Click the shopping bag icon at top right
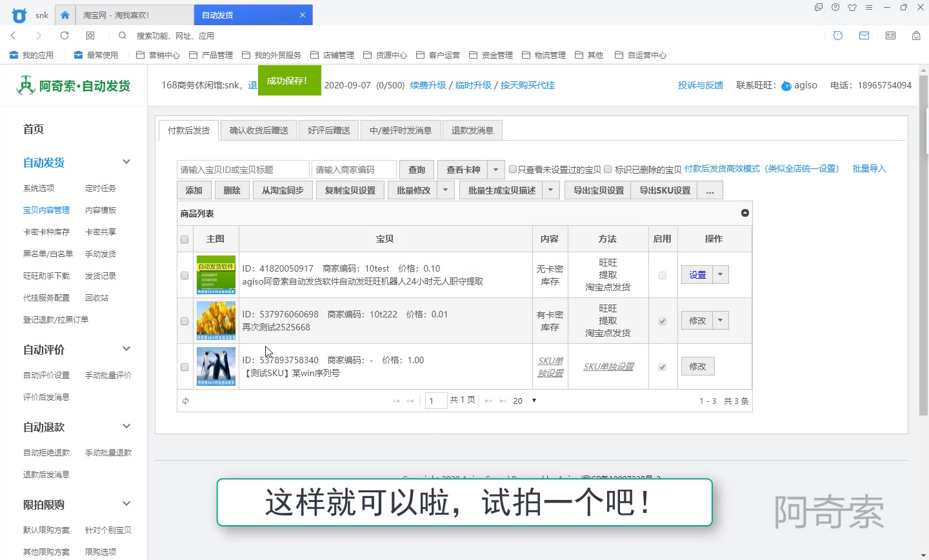Screen dimensions: 929x560 pyautogui.click(x=916, y=35)
